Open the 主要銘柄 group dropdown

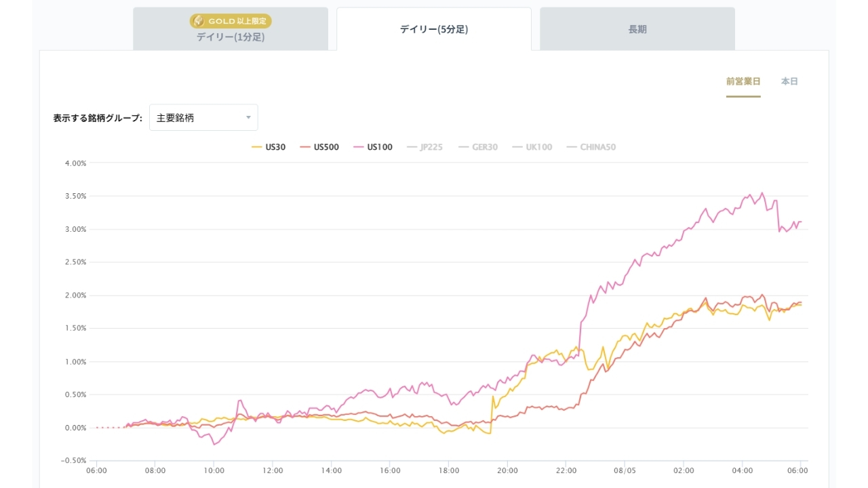(203, 117)
